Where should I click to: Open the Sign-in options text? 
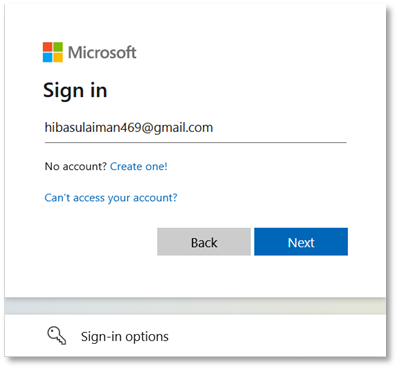pos(125,337)
